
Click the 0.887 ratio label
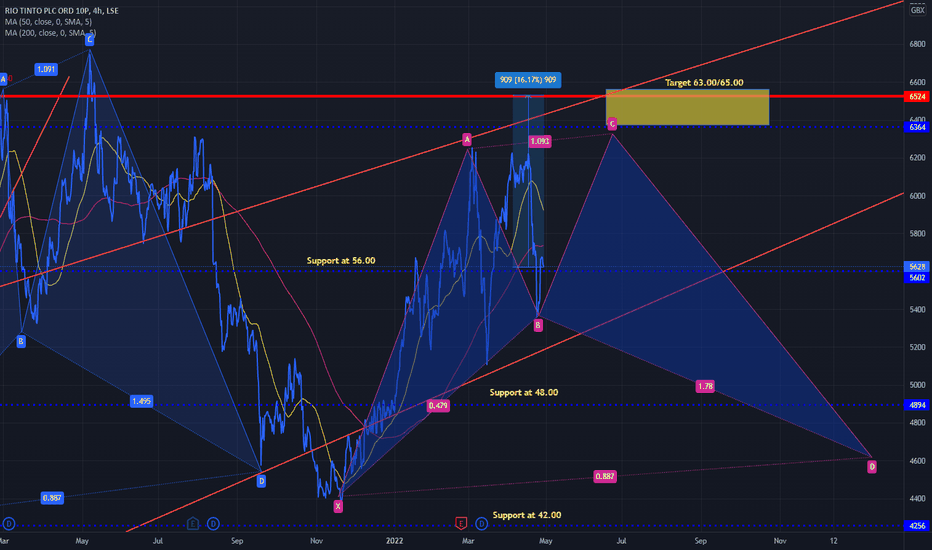coord(604,476)
